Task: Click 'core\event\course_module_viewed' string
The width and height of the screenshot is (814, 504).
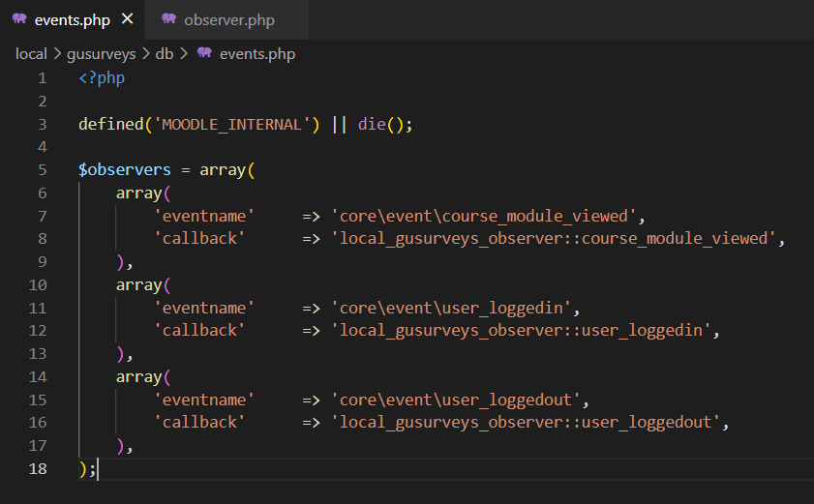Action: pos(484,216)
